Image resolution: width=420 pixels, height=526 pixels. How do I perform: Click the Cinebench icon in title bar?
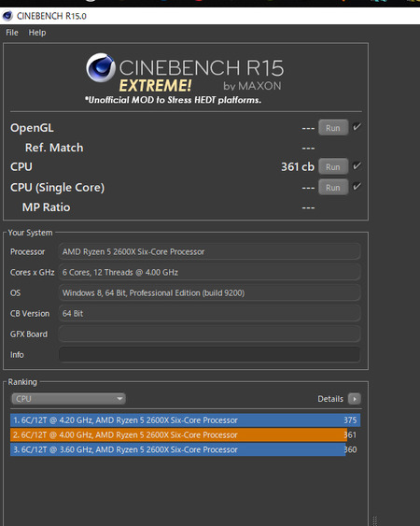click(7, 16)
